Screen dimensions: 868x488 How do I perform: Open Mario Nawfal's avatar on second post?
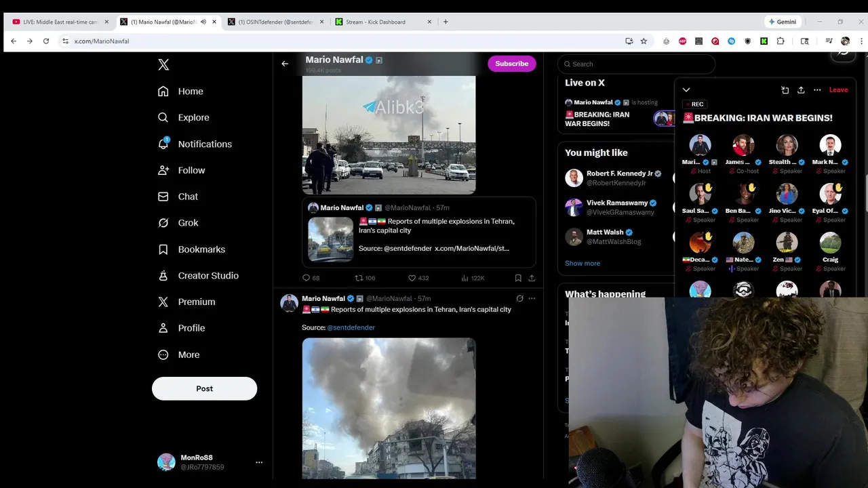tap(290, 303)
